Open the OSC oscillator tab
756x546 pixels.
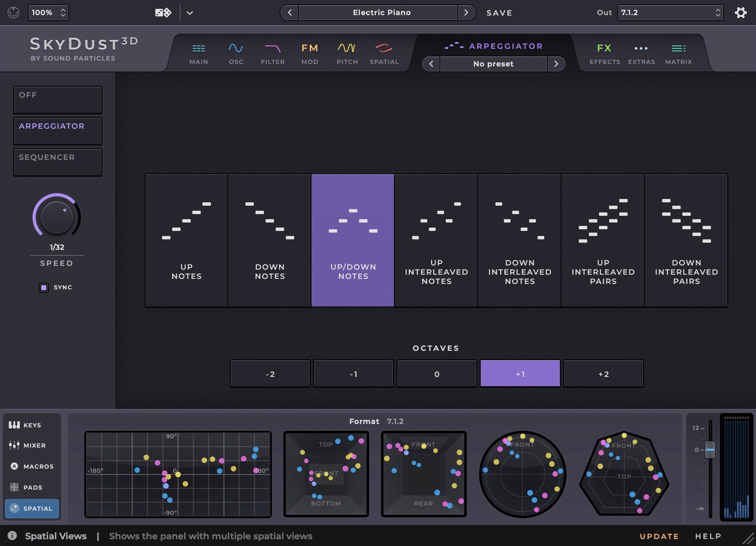click(x=236, y=53)
